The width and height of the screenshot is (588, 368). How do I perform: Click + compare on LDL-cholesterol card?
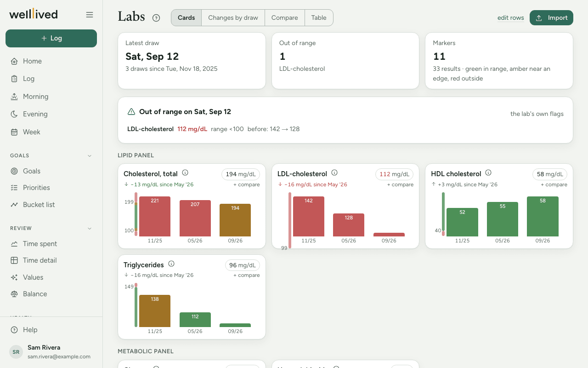click(400, 184)
